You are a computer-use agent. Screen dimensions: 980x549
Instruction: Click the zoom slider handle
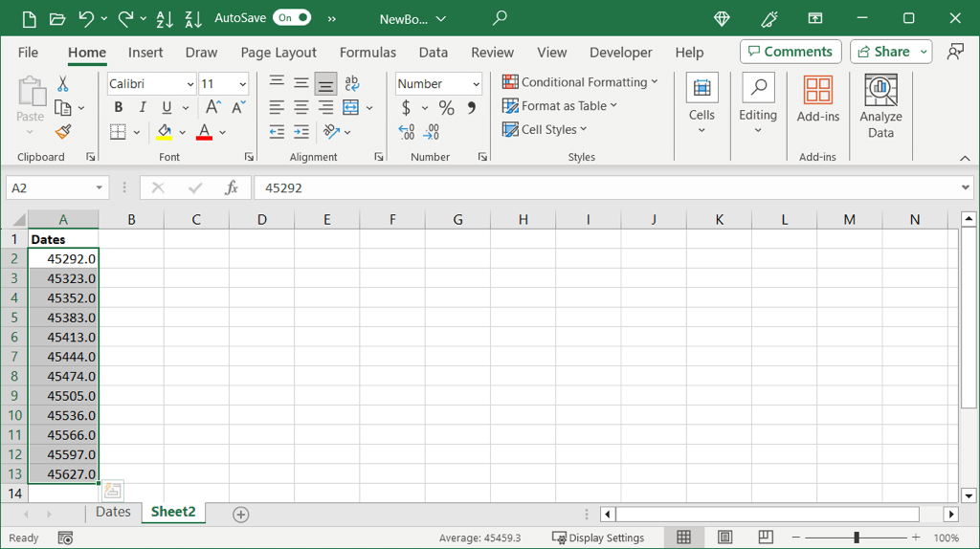(857, 538)
